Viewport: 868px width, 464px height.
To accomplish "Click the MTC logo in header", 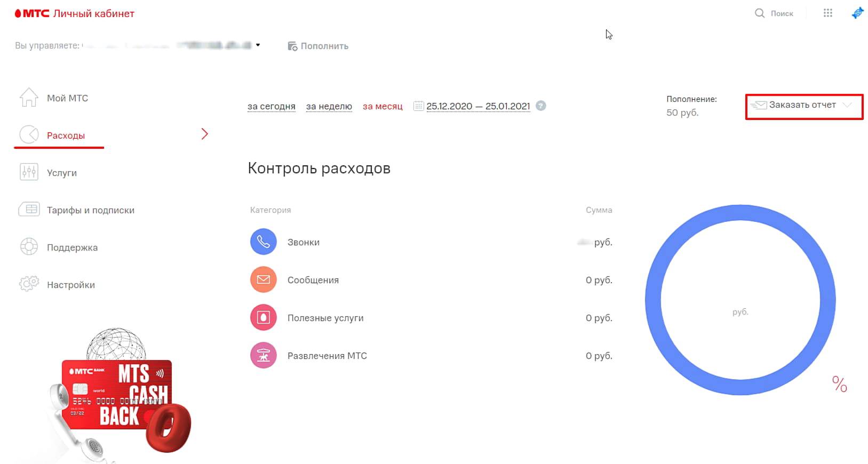I will [x=32, y=14].
